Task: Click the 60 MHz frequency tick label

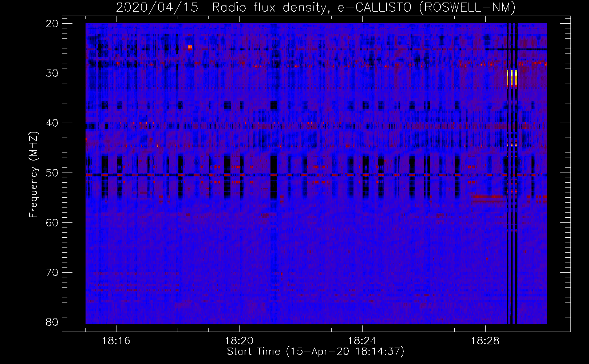Action: pos(52,222)
